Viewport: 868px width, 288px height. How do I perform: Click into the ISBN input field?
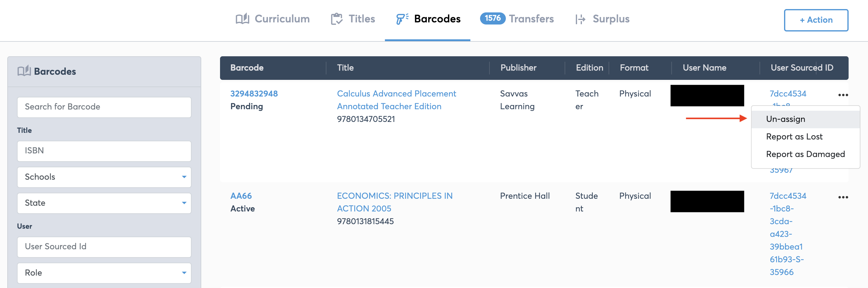coord(104,151)
